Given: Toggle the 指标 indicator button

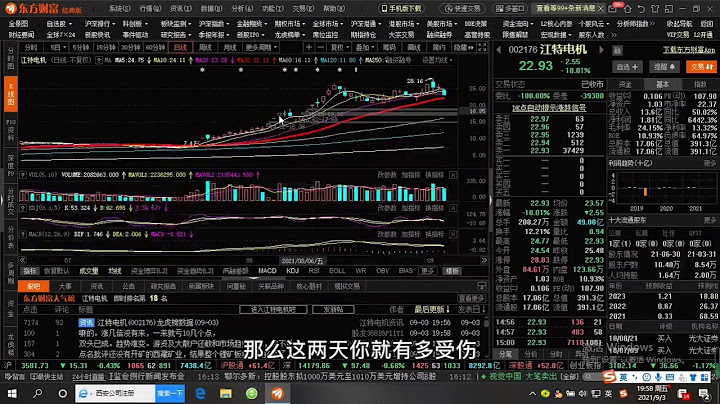Looking at the screenshot, I should coord(30,271).
